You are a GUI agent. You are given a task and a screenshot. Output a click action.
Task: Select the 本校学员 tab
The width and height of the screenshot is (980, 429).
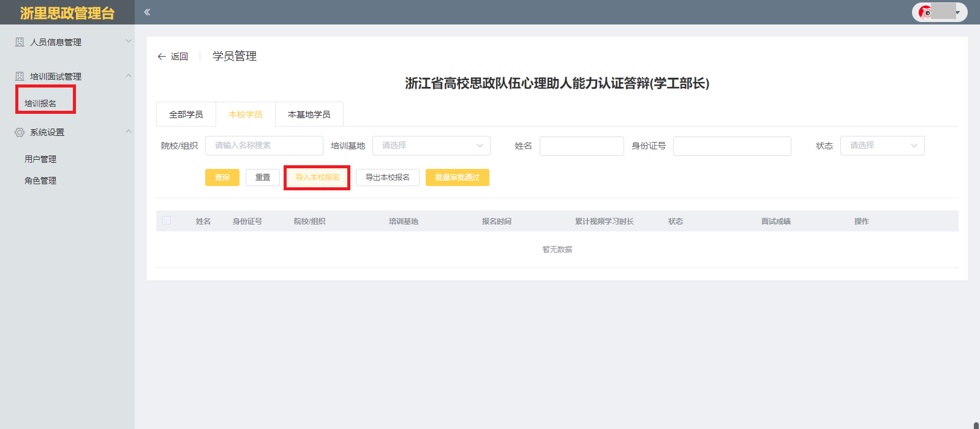(x=246, y=114)
